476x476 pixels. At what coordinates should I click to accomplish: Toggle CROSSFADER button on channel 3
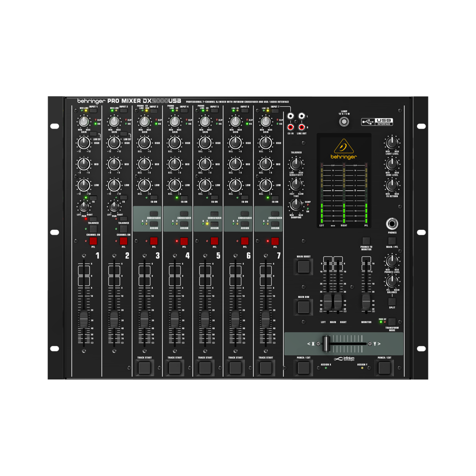click(154, 213)
